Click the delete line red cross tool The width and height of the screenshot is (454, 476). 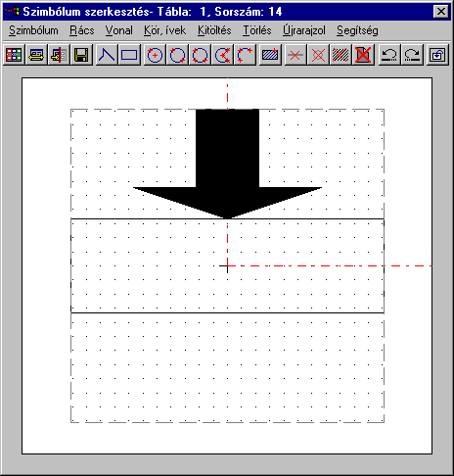point(295,55)
